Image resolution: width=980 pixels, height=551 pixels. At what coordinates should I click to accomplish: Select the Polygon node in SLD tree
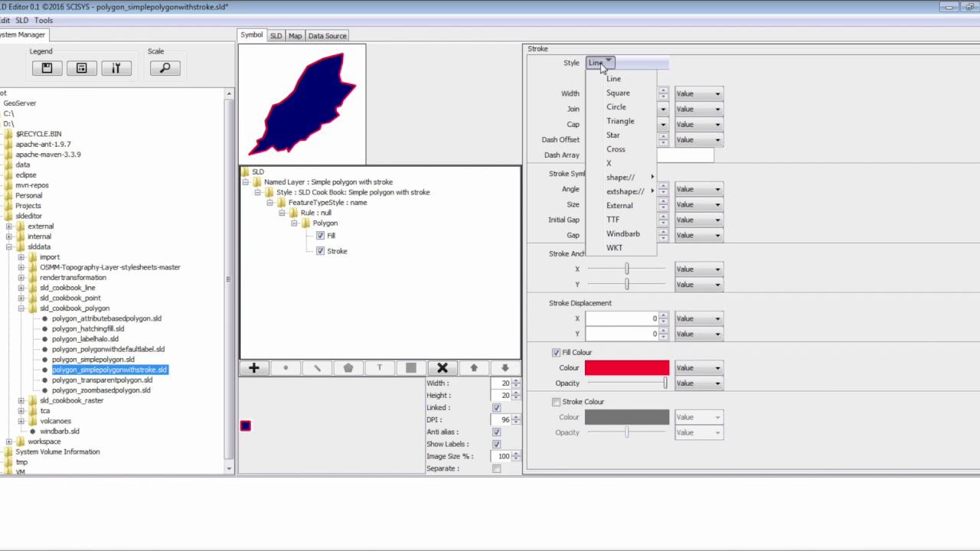(x=325, y=223)
